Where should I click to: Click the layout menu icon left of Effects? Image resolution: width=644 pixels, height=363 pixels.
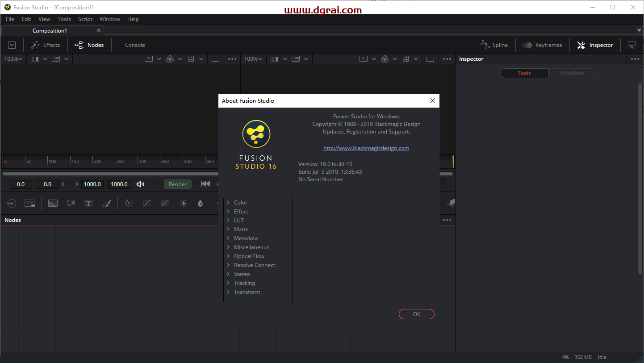tap(12, 45)
